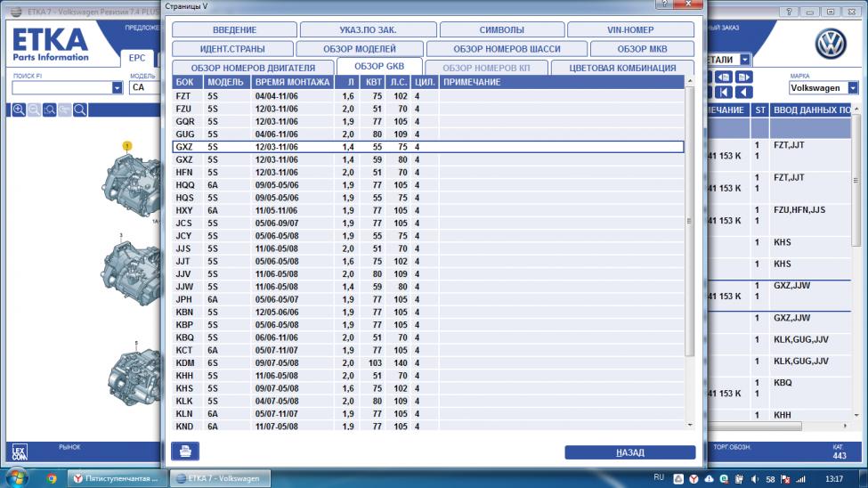Click the yellow callout number 1 marker
Image resolution: width=868 pixels, height=488 pixels.
(126, 146)
